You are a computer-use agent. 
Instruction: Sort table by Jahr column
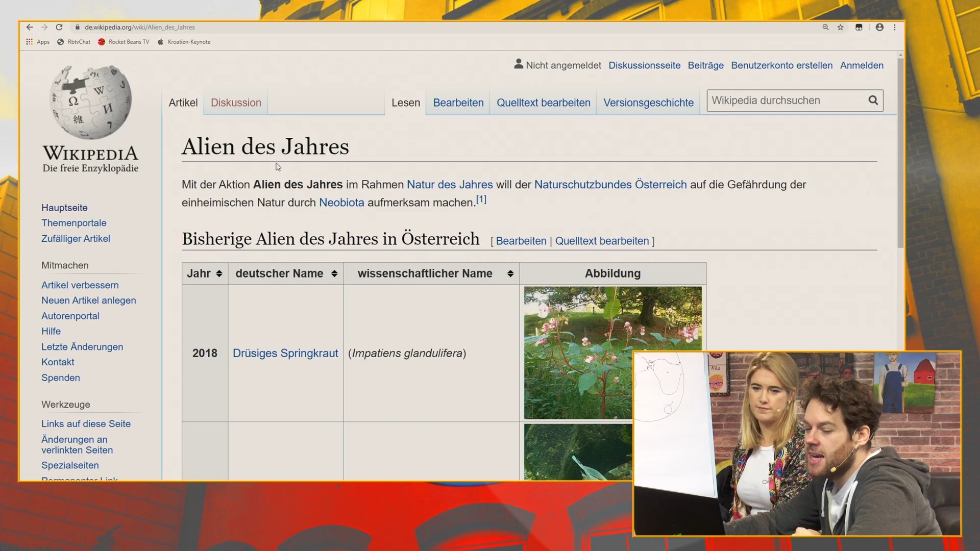219,273
